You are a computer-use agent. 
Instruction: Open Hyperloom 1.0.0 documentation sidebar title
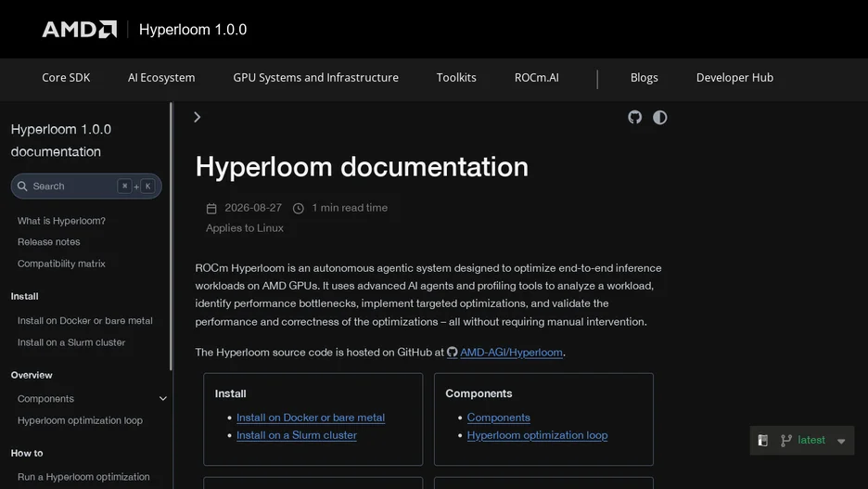(x=61, y=140)
